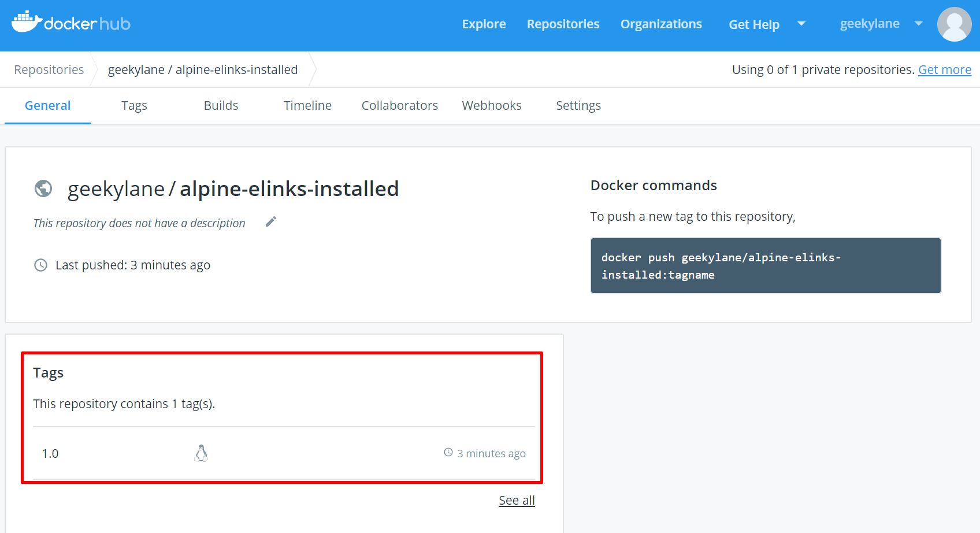Click geekylane / alpine-elinks-installed breadcrumb
This screenshot has height=533, width=980.
click(203, 70)
